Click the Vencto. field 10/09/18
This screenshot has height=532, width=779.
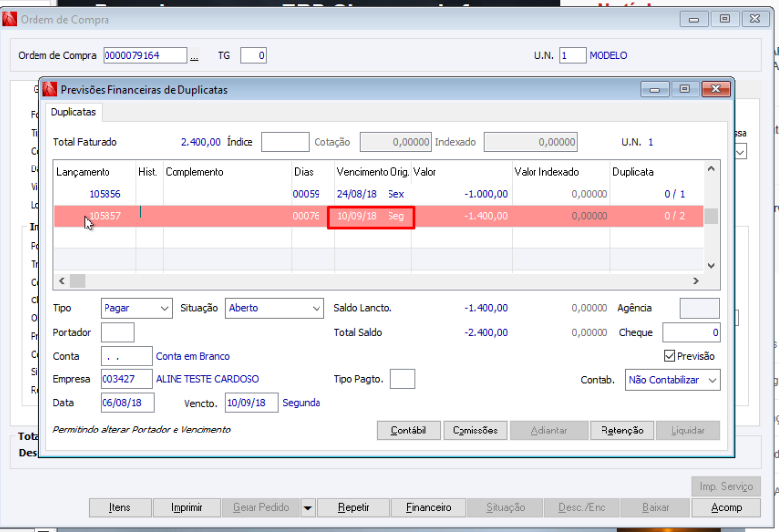(251, 403)
